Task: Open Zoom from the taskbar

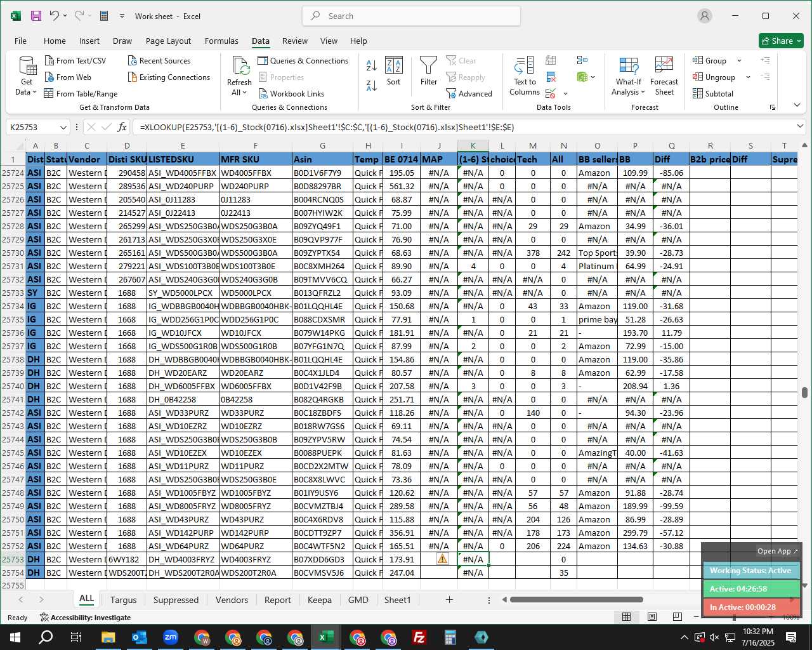Action: [171, 637]
